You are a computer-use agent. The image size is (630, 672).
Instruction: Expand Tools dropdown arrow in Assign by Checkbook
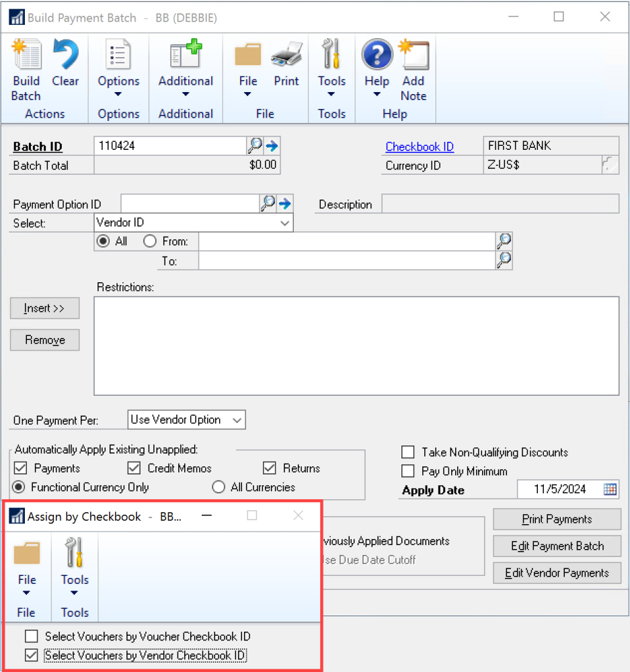(74, 593)
